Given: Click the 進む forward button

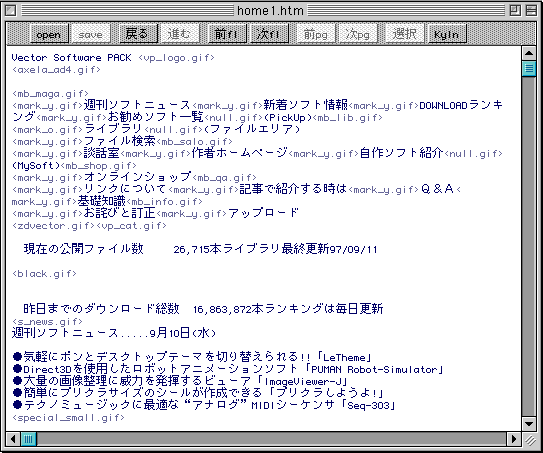Looking at the screenshot, I should click(x=179, y=34).
